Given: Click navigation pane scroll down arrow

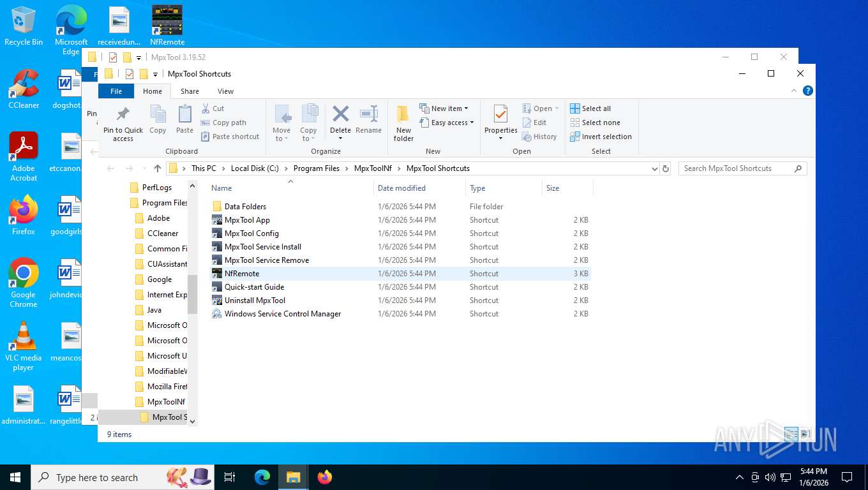Looking at the screenshot, I should pos(193,421).
